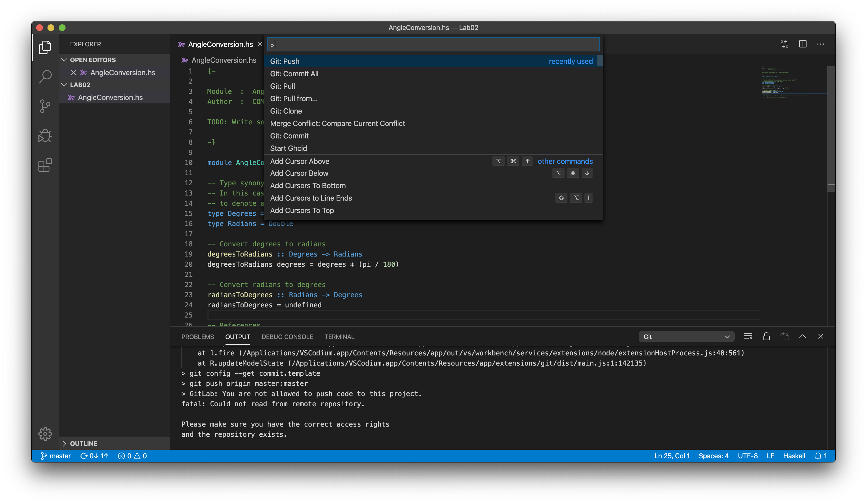Switch to the Problems tab
This screenshot has height=504, width=867.
pyautogui.click(x=198, y=336)
